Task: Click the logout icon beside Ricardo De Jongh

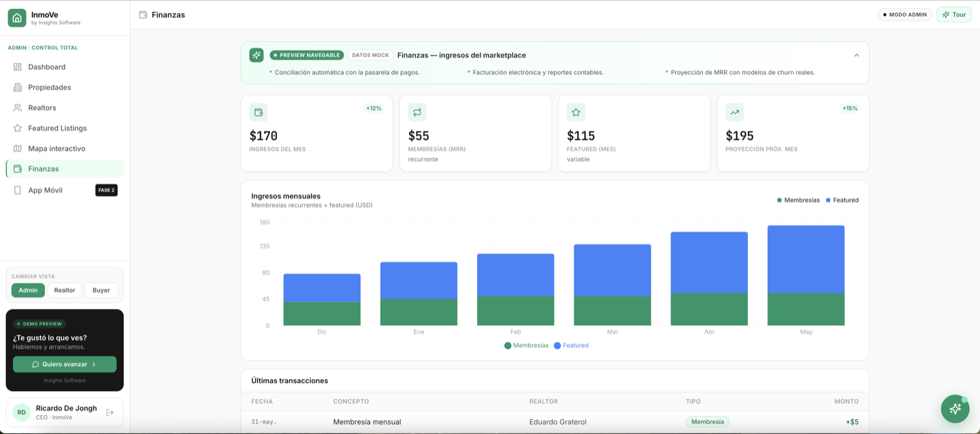Action: [x=110, y=412]
